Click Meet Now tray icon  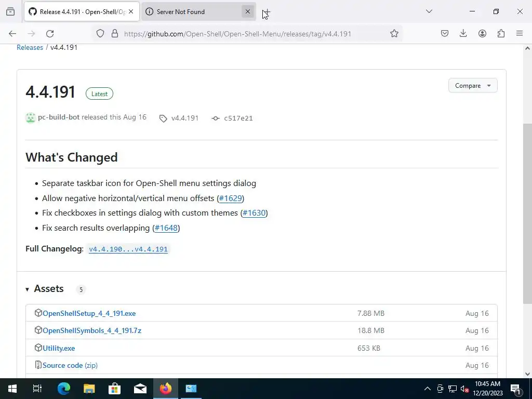440,389
